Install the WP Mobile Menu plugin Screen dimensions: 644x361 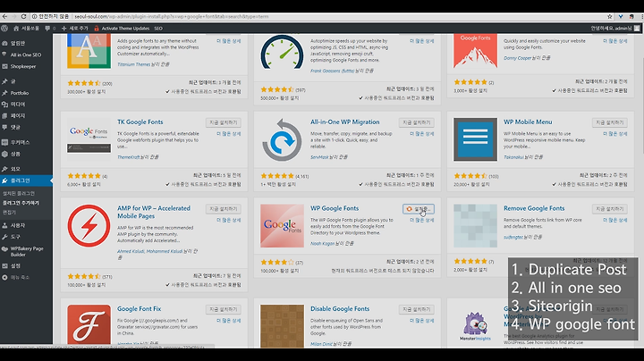coord(610,122)
